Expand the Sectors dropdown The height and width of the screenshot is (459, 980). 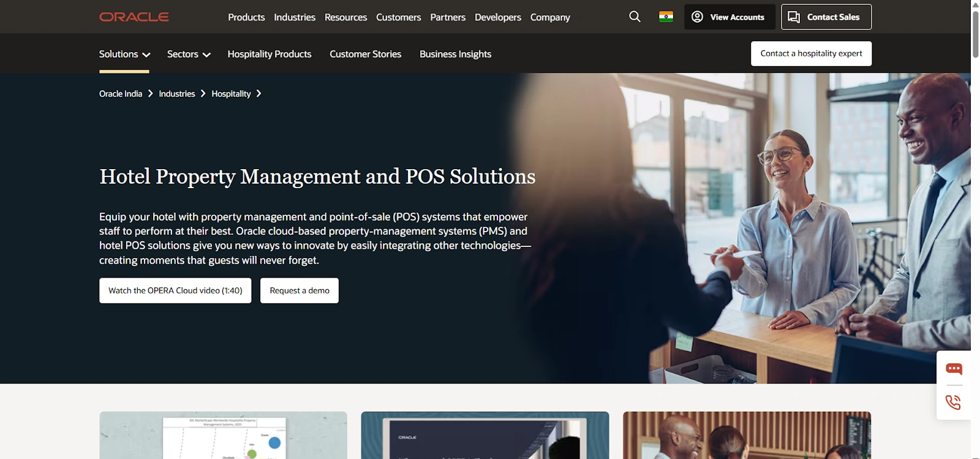(189, 54)
